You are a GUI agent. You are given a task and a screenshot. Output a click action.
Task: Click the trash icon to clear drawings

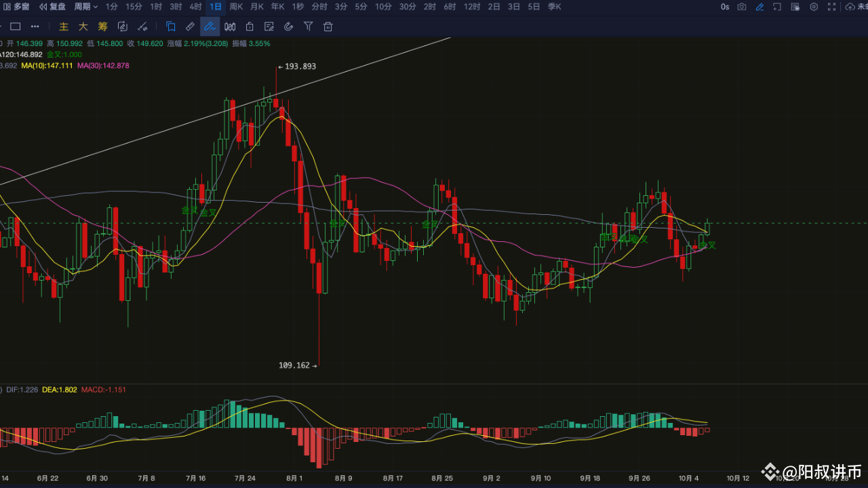[328, 26]
